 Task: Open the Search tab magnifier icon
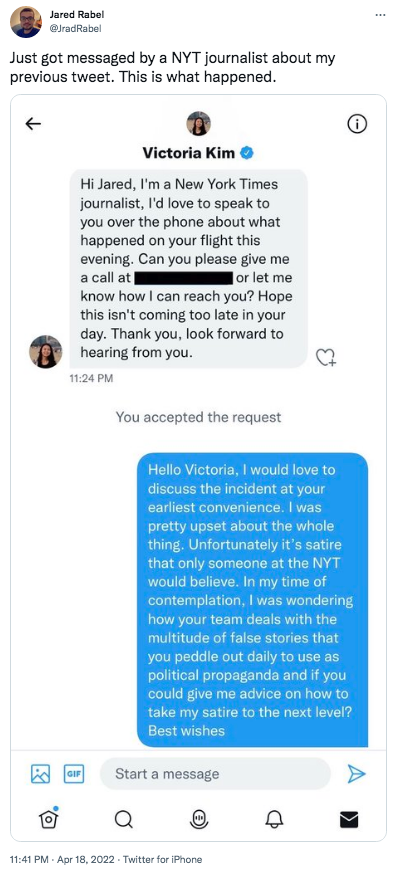123,819
